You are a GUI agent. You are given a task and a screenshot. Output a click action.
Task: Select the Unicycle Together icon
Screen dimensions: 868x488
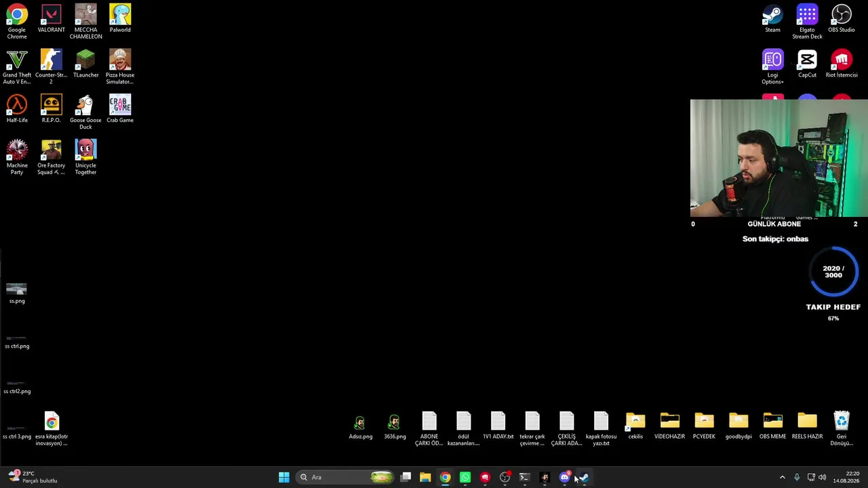point(85,158)
